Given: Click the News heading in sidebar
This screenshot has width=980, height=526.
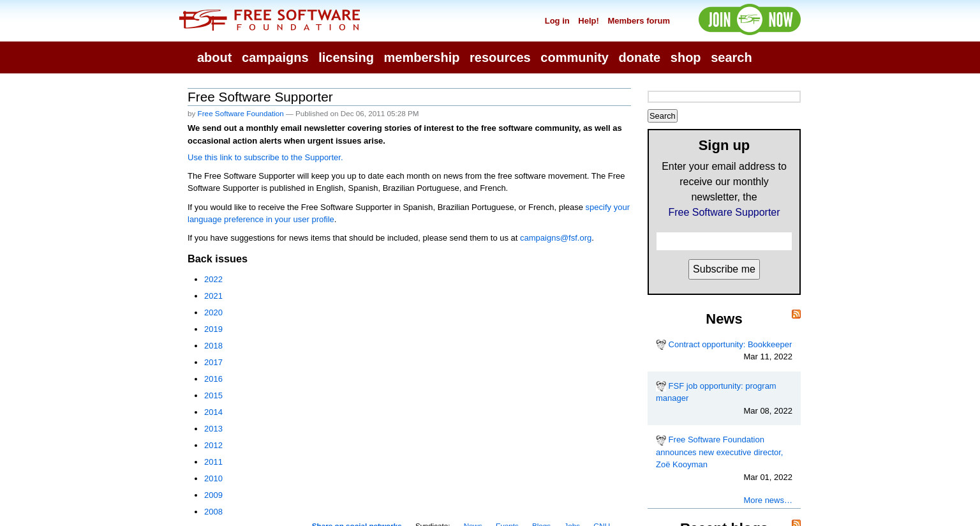Looking at the screenshot, I should [724, 319].
